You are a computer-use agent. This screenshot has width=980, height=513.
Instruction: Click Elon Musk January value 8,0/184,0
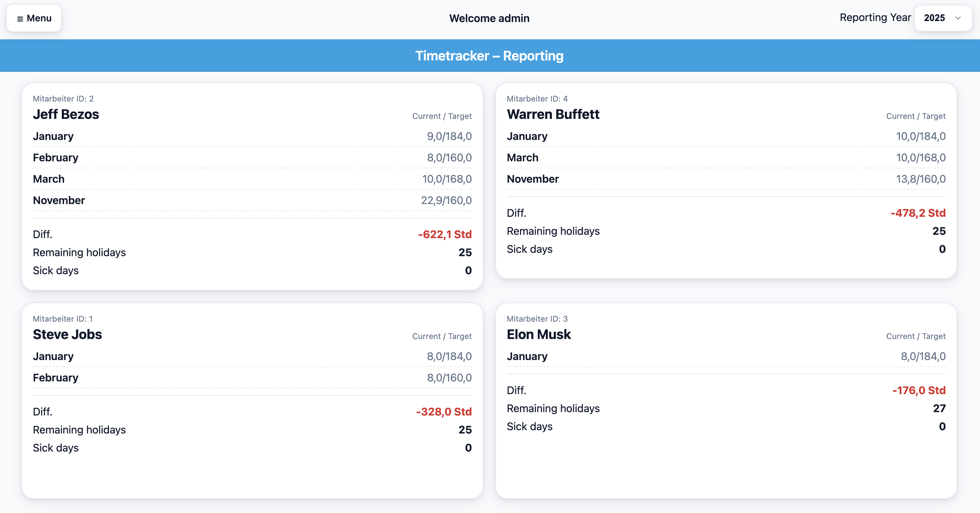[923, 356]
